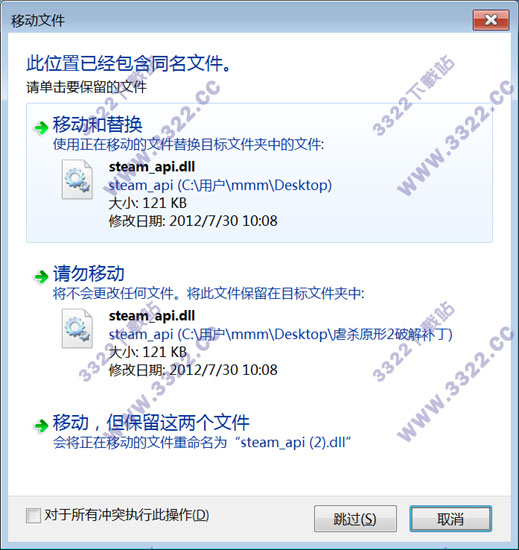The width and height of the screenshot is (519, 550).
Task: Click the checkbox label 对于所有冲突执行此操作(D)
Action: tap(127, 516)
